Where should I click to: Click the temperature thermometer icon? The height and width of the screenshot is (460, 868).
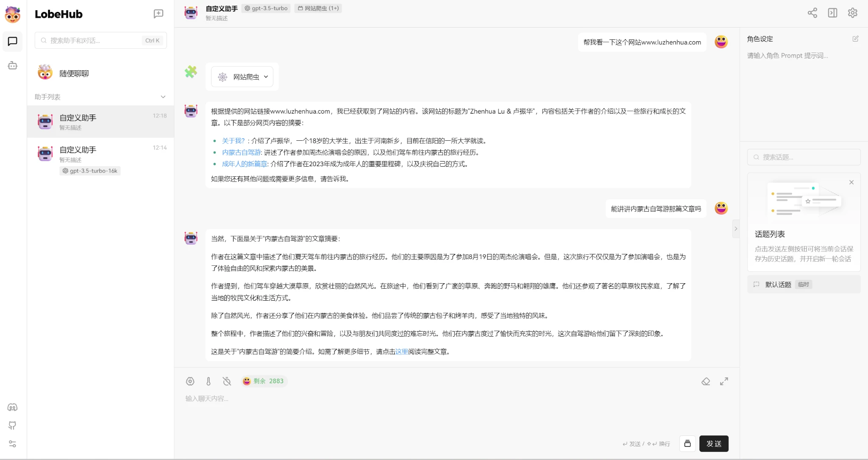tap(209, 381)
